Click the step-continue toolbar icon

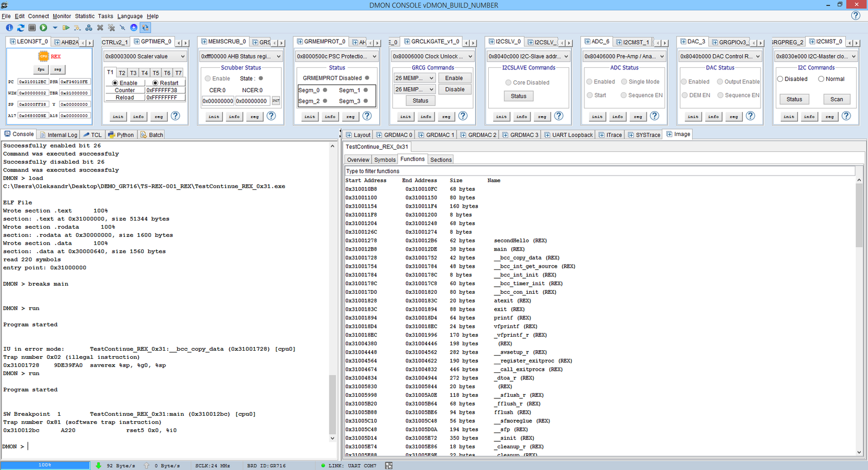pyautogui.click(x=66, y=28)
